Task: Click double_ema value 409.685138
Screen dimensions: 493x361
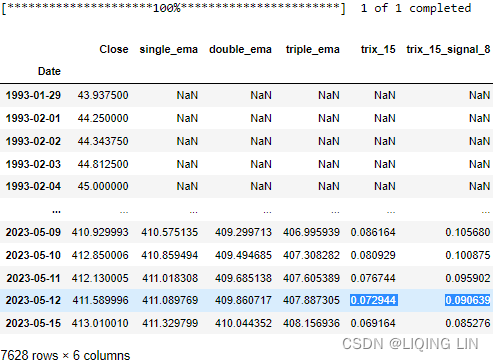Action: pos(243,278)
